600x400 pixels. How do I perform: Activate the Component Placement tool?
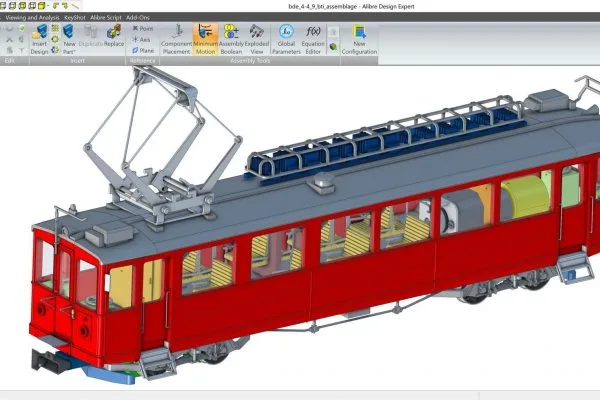pyautogui.click(x=176, y=39)
